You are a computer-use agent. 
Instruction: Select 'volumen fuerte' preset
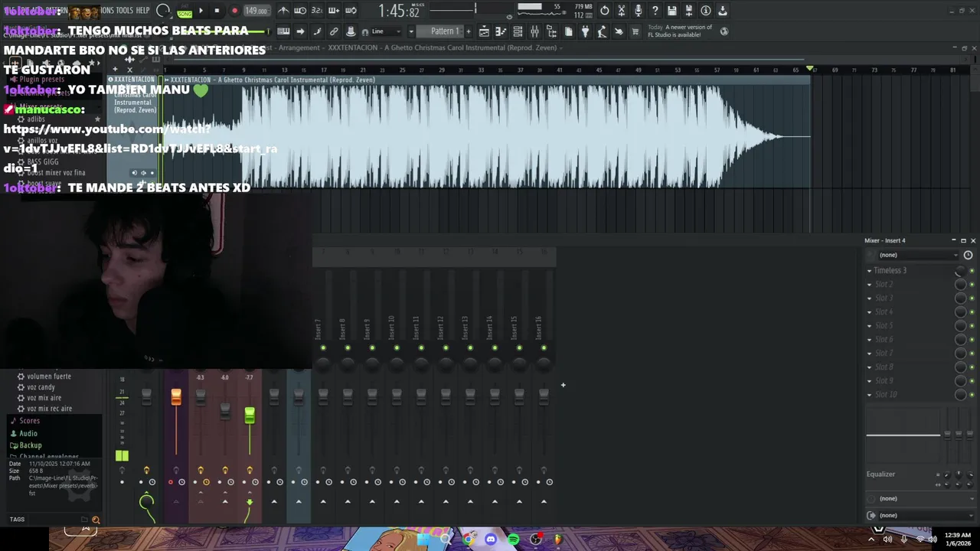coord(48,377)
